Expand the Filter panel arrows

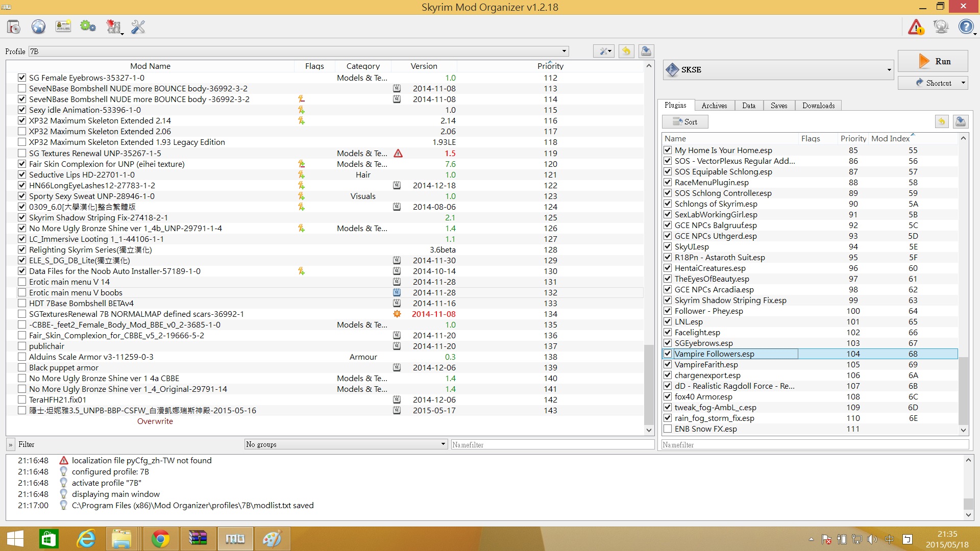coord(10,444)
